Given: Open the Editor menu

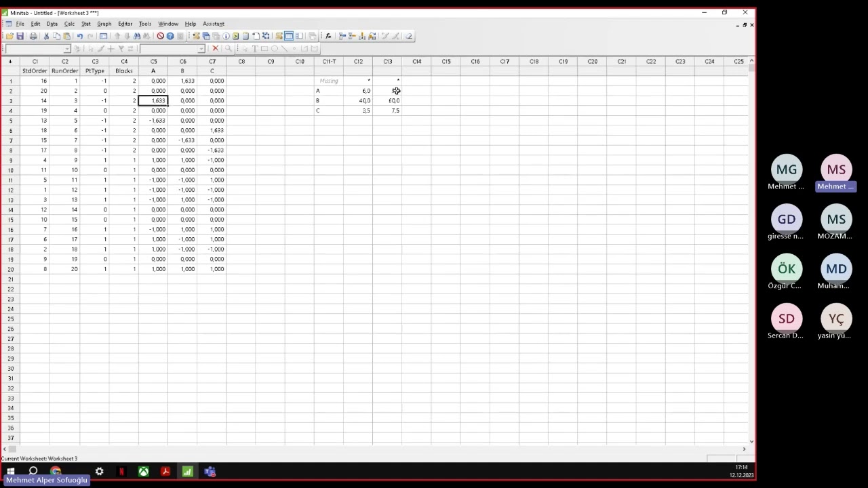Looking at the screenshot, I should (125, 24).
